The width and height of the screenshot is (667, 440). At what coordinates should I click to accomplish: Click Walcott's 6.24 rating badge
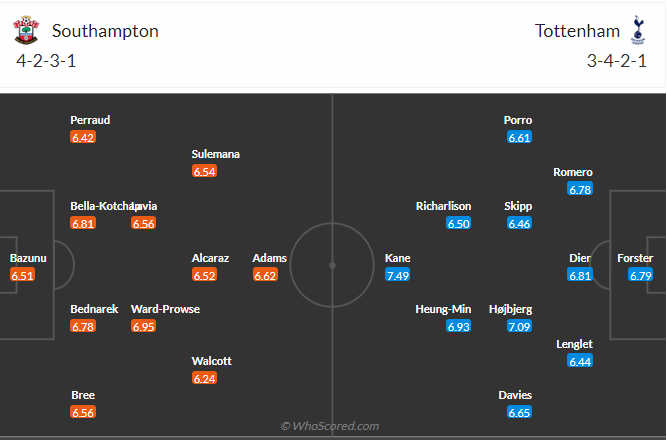click(x=204, y=379)
